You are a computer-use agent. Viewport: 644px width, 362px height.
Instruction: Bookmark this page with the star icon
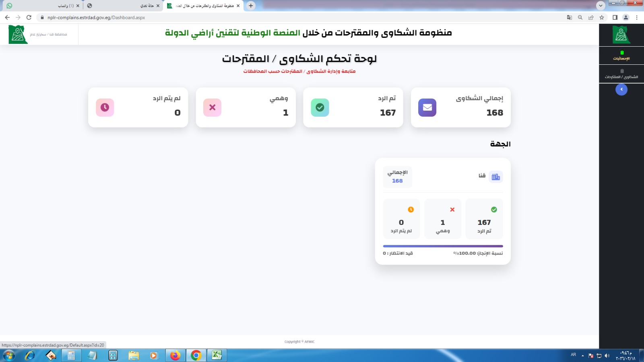coord(602,17)
